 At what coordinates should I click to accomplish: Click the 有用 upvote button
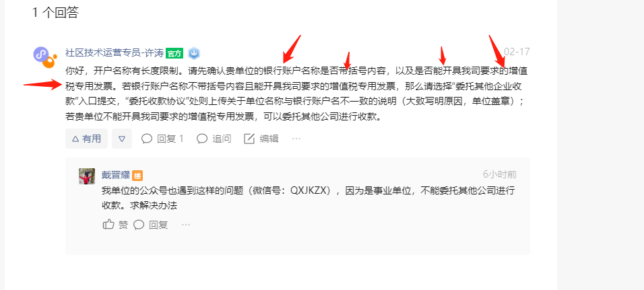(x=86, y=139)
